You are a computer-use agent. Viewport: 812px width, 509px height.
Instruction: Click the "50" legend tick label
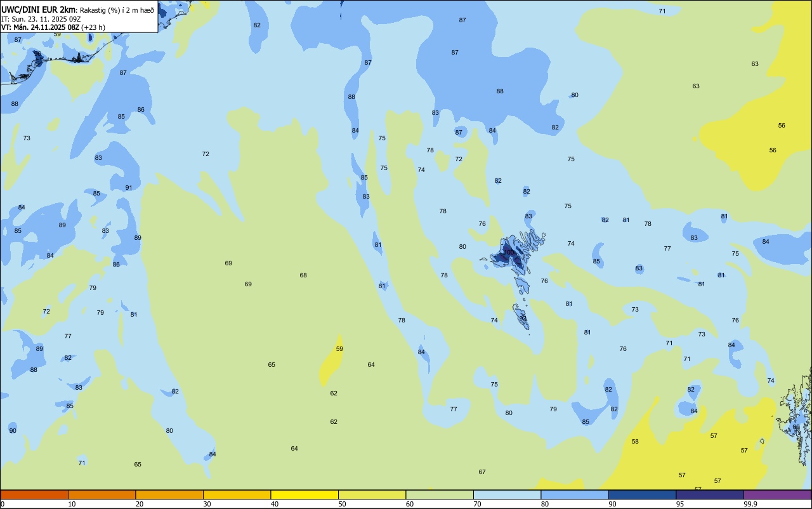click(x=343, y=504)
